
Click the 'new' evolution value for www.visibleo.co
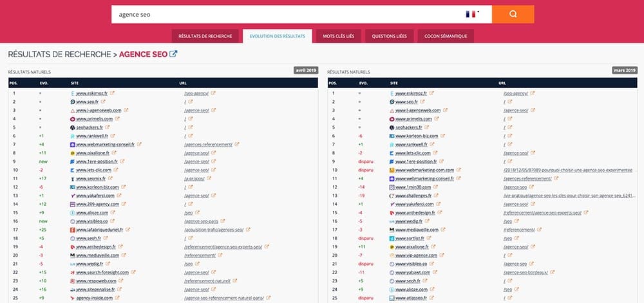pyautogui.click(x=43, y=221)
